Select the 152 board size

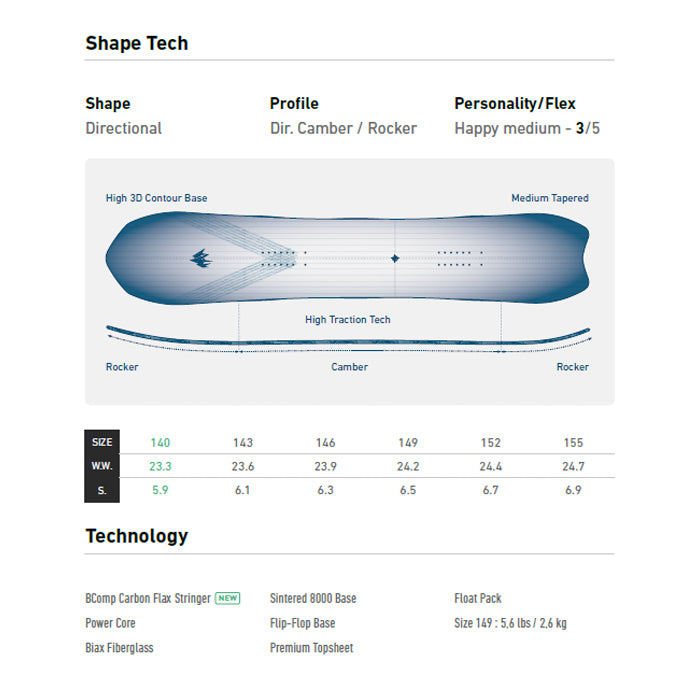490,442
